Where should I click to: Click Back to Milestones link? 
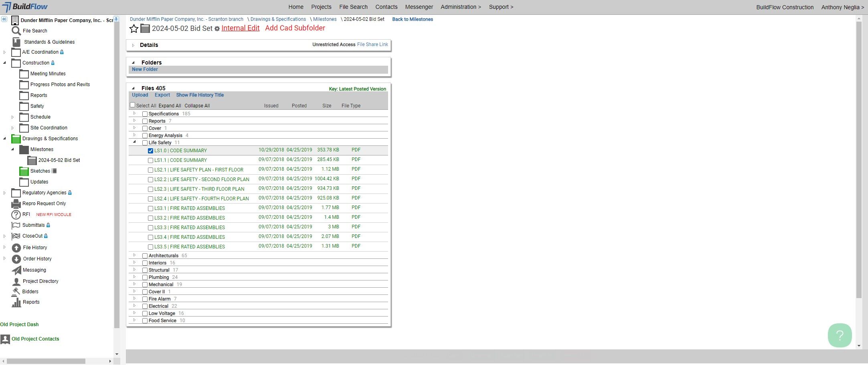point(413,19)
